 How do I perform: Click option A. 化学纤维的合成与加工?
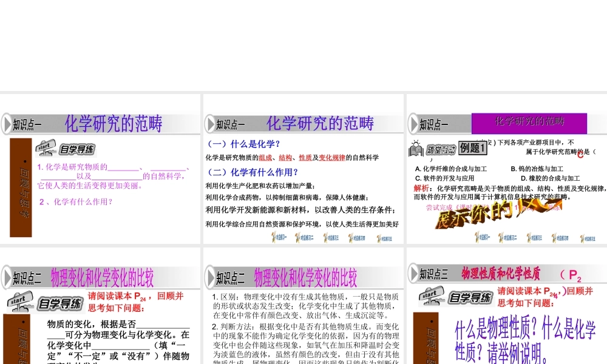coord(450,169)
